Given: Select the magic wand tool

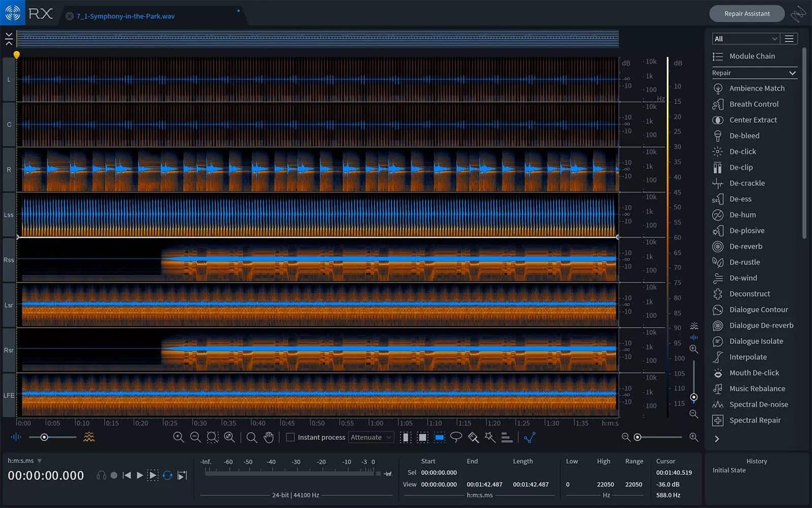Looking at the screenshot, I should pos(490,437).
